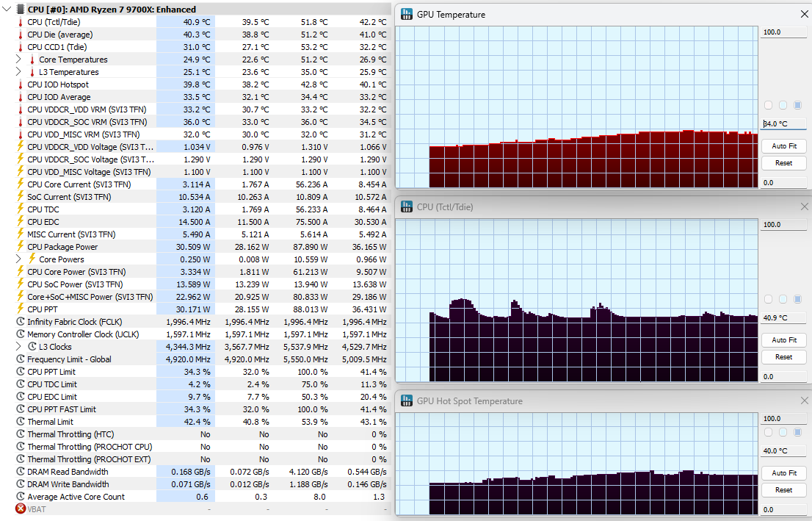Click the thermometer icon of CPU VDDCR_SOC VRM
Image resolution: width=812 pixels, height=521 pixels.
pos(21,122)
